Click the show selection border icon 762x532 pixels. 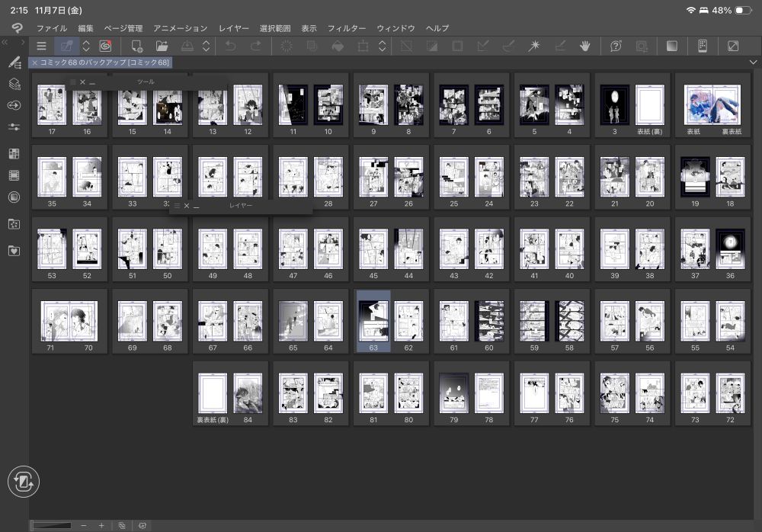[457, 46]
